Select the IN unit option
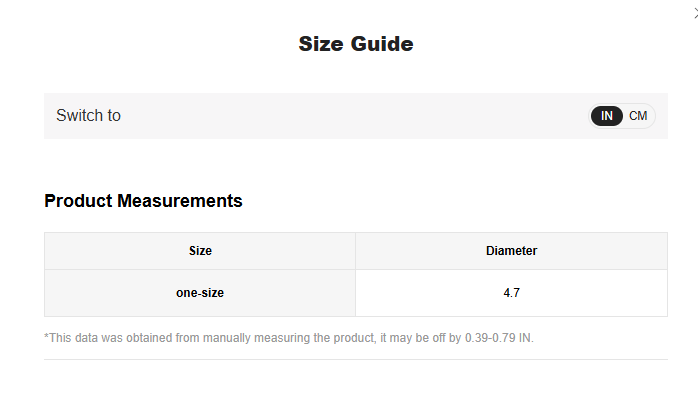The width and height of the screenshot is (698, 419). click(x=607, y=116)
